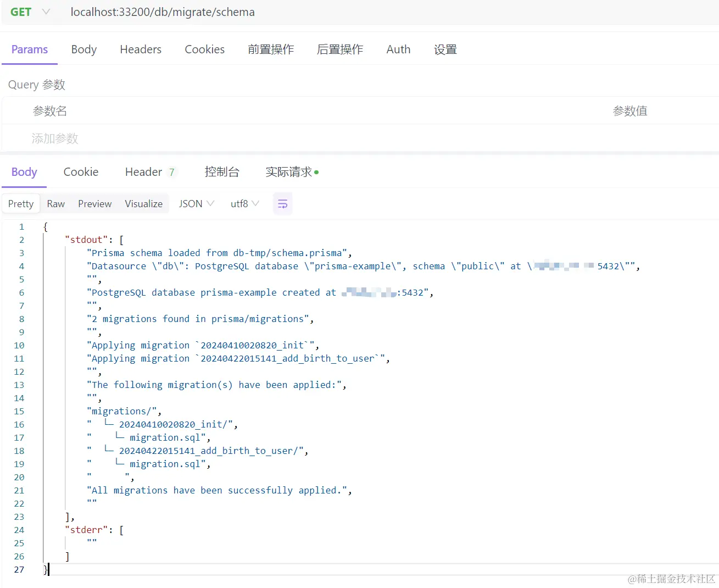Toggle the word wrap icon

click(282, 204)
